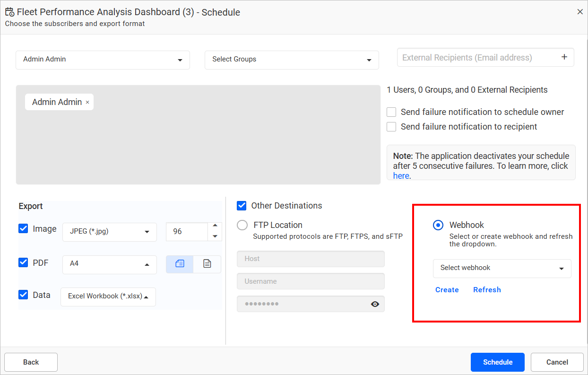588x375 pixels.
Task: Click the eye icon to reveal FTP password
Action: 375,304
